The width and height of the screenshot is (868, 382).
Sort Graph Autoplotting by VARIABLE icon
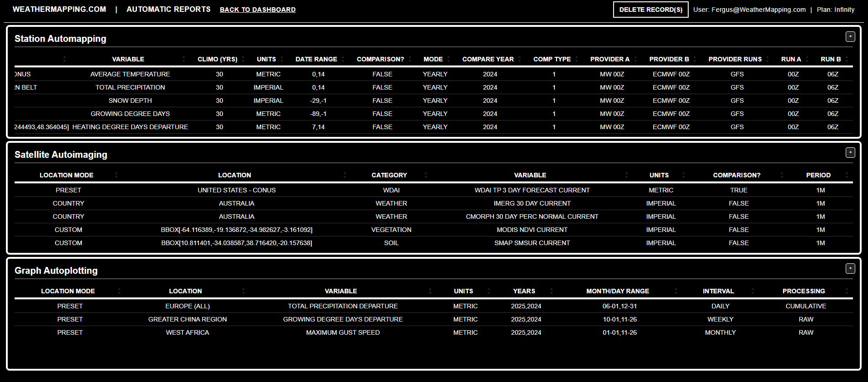(430, 291)
